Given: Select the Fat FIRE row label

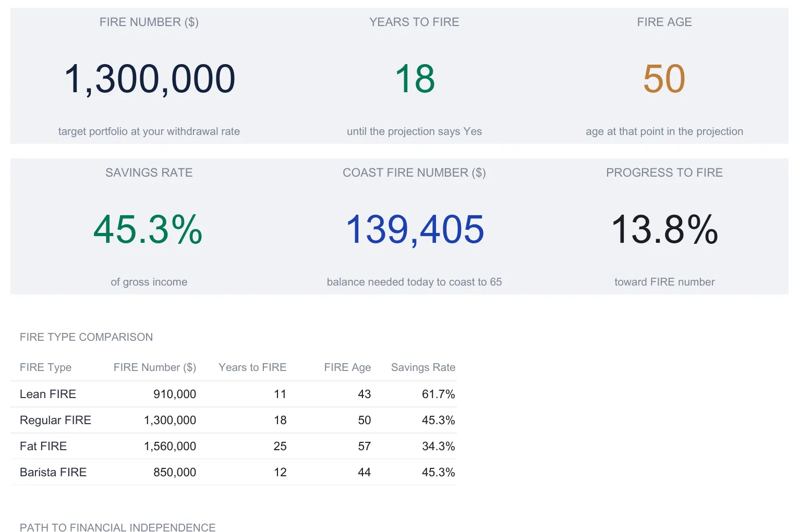Looking at the screenshot, I should [43, 446].
